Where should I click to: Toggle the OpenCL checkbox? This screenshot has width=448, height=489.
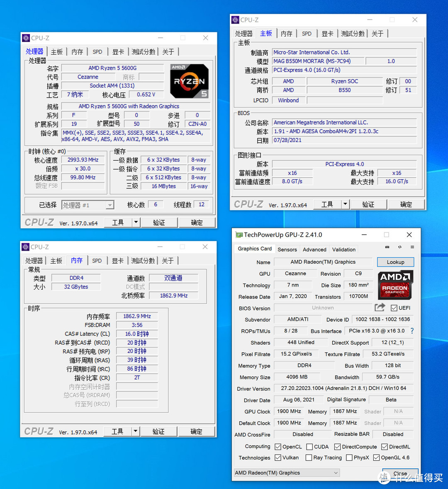point(278,447)
